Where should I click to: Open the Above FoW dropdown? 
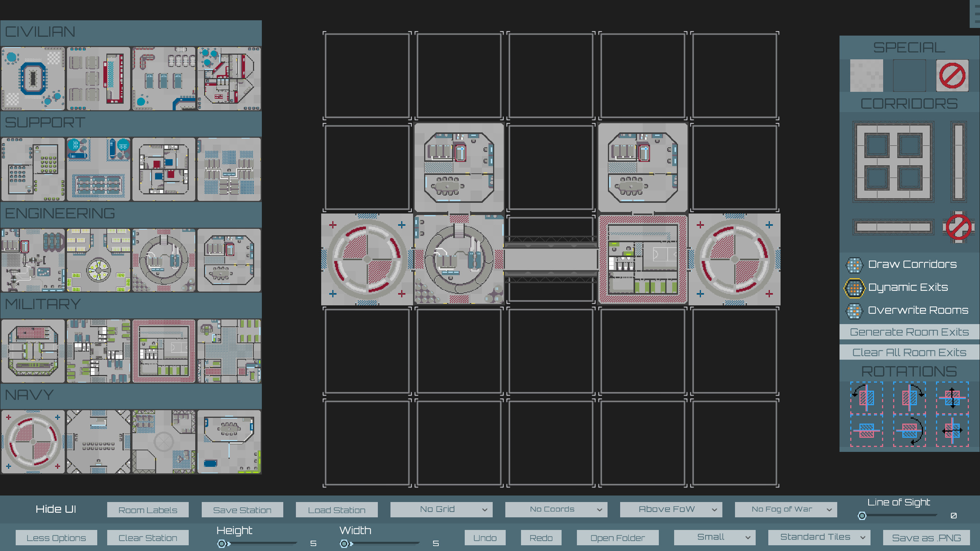coord(670,509)
